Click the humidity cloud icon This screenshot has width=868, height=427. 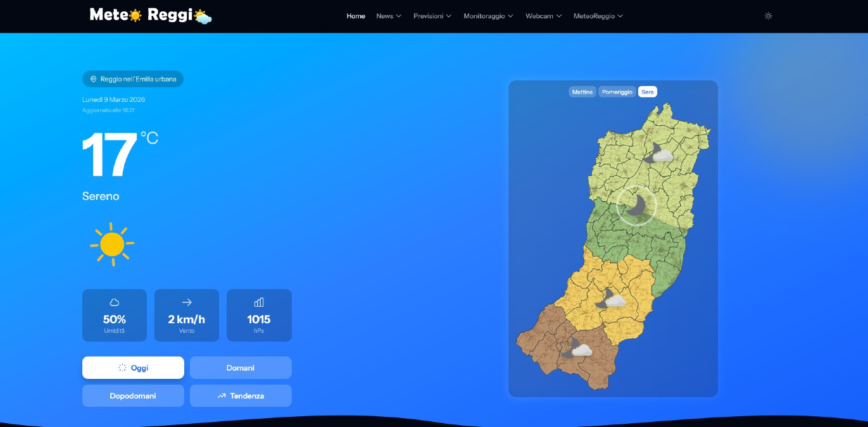click(x=115, y=302)
